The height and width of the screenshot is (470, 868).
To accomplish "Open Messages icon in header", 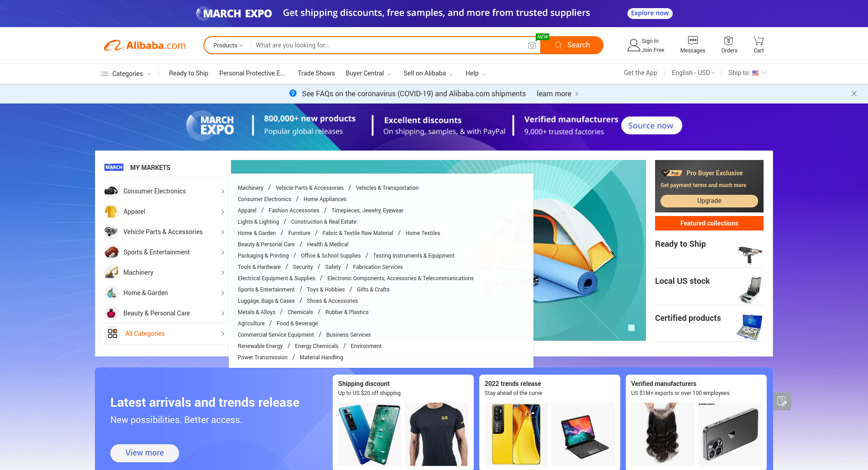I will [x=693, y=40].
